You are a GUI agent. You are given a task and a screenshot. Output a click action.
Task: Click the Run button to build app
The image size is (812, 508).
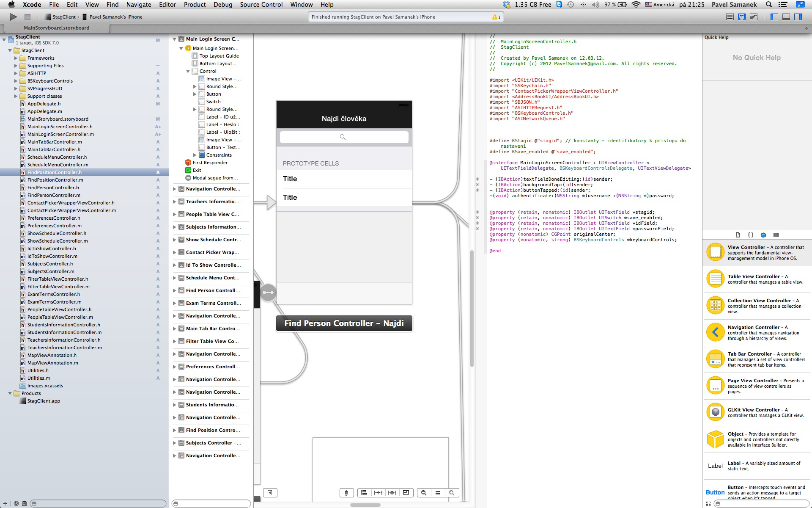pos(13,17)
